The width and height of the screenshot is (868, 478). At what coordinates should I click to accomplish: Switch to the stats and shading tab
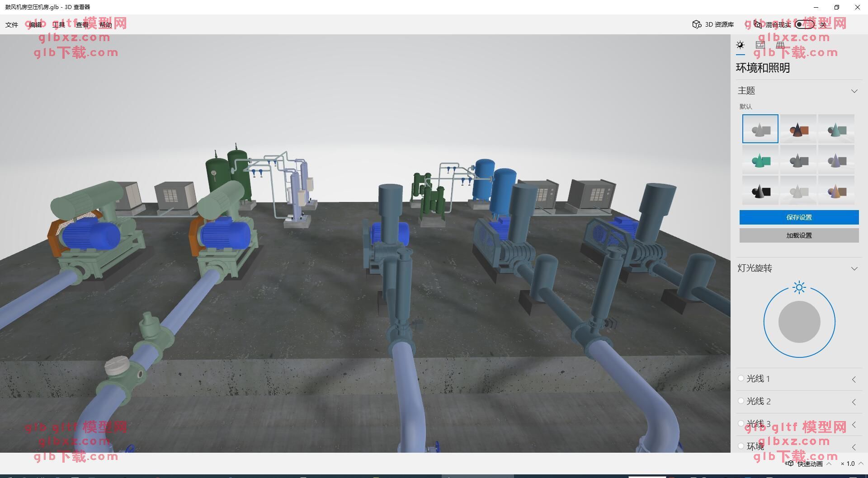click(760, 45)
